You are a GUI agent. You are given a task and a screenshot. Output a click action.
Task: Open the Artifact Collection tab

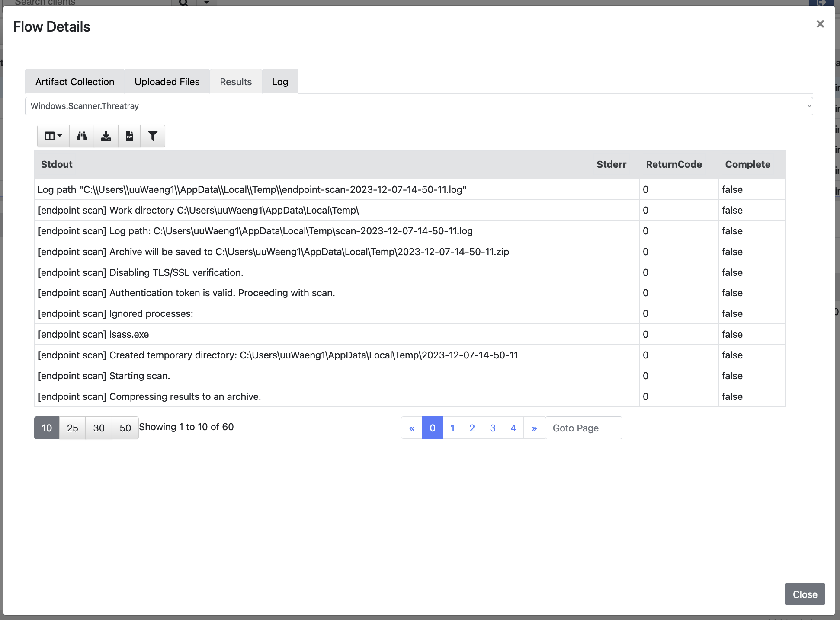coord(74,81)
